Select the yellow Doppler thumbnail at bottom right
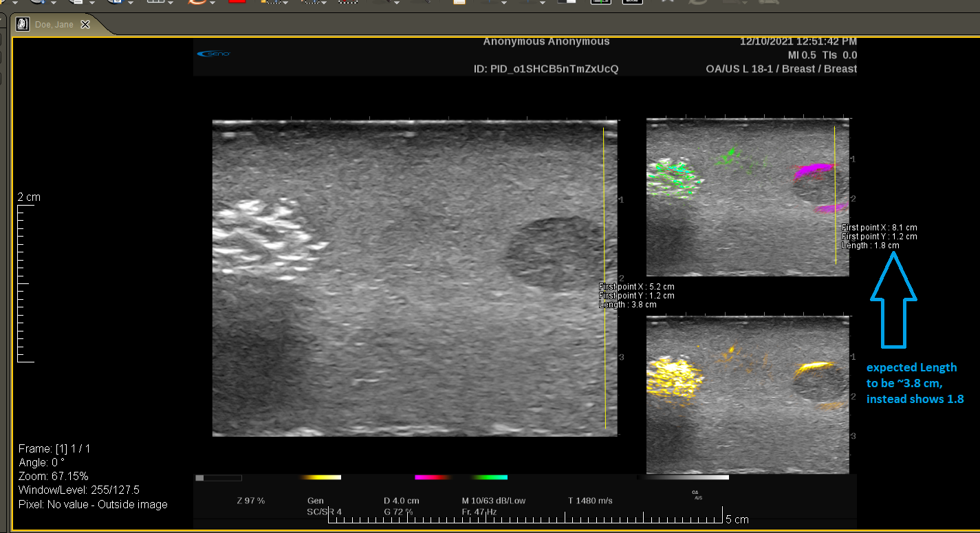Image resolution: width=980 pixels, height=533 pixels. point(748,395)
